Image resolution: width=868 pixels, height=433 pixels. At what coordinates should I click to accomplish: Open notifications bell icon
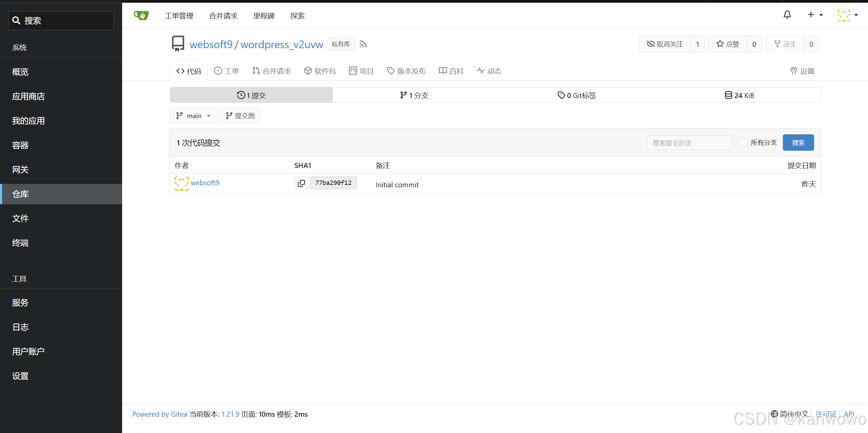tap(787, 15)
